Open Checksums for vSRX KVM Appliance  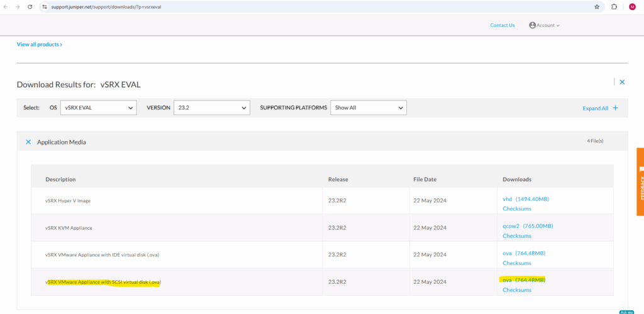pos(517,235)
